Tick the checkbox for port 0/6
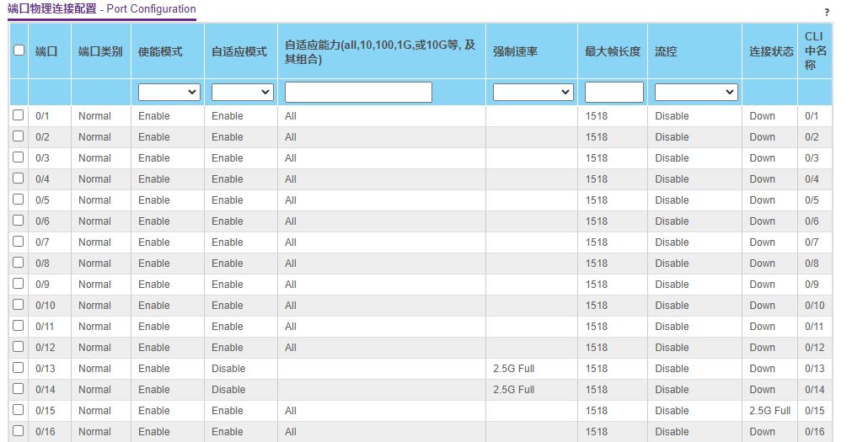 [x=19, y=221]
